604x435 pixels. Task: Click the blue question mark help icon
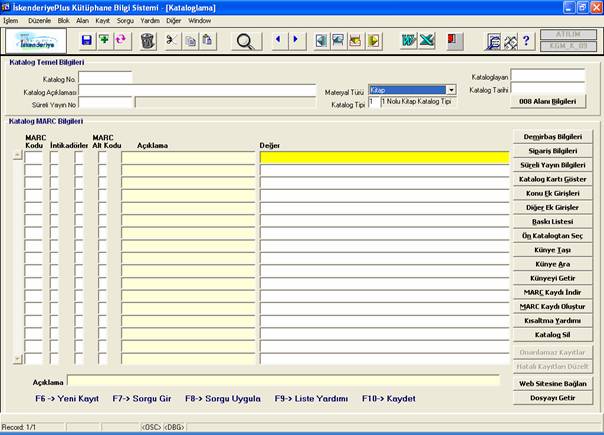[x=527, y=40]
